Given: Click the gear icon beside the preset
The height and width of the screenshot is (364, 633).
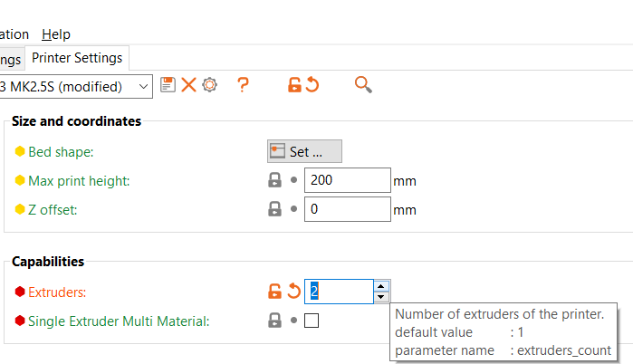Looking at the screenshot, I should 210,85.
